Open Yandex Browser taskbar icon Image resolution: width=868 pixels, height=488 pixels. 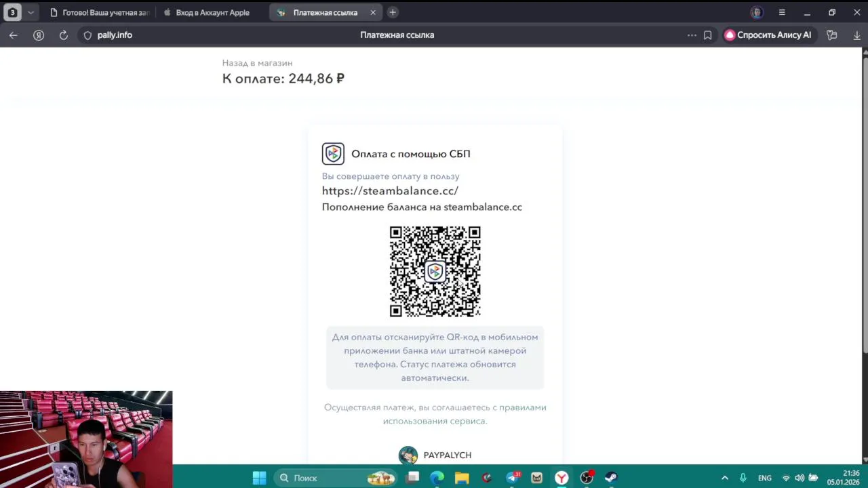click(x=561, y=478)
